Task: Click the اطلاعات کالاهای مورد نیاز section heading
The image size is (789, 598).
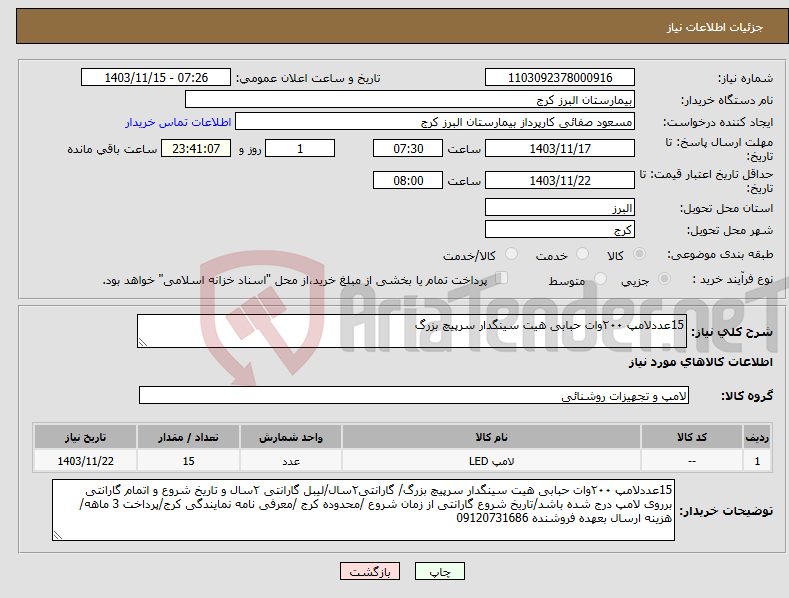Action: 700,362
